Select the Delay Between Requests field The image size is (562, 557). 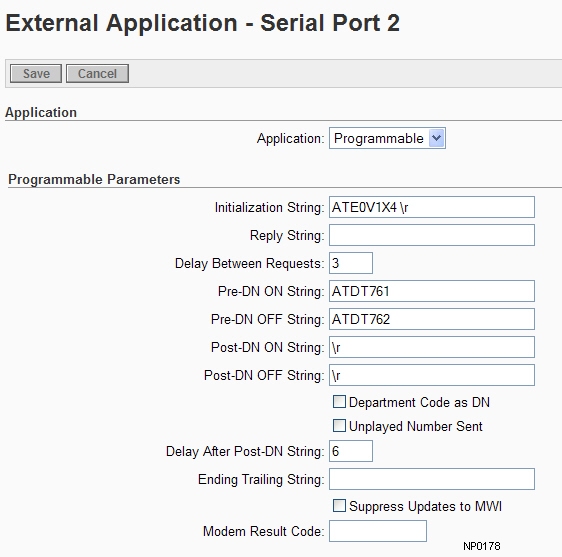(x=351, y=263)
